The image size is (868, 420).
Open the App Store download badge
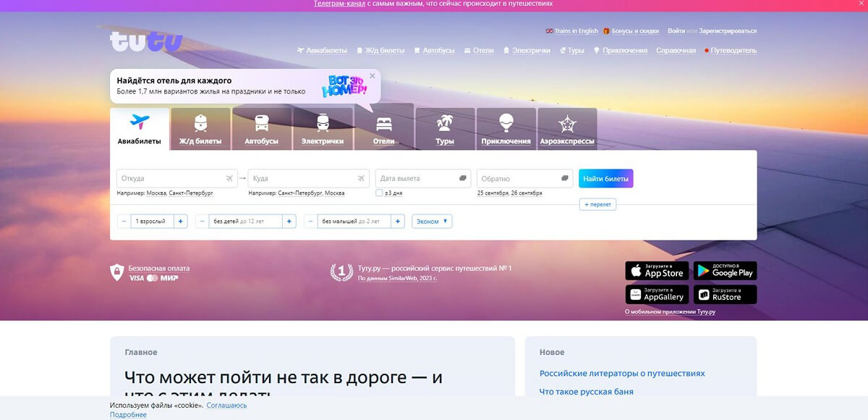[x=657, y=271]
